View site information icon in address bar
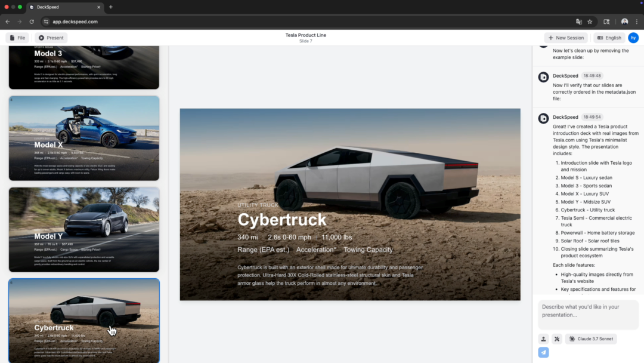644x363 pixels. point(46,21)
